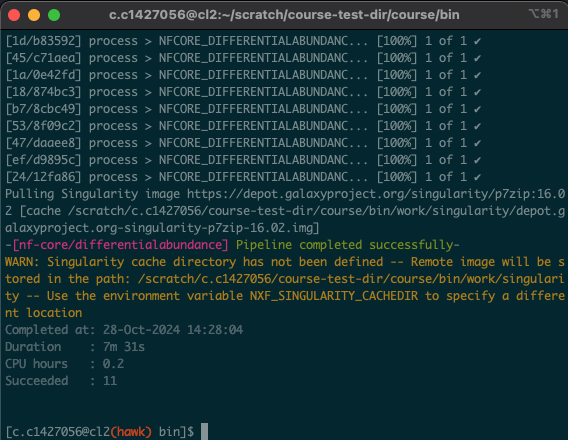Click the checkmark on the b7/8cbc49 row

pyautogui.click(x=477, y=109)
